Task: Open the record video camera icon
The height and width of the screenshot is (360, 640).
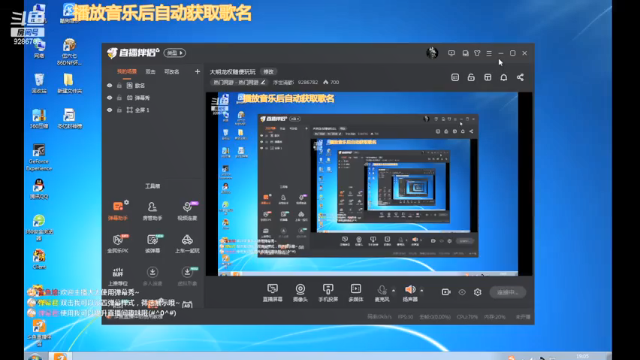Action: tap(446, 292)
